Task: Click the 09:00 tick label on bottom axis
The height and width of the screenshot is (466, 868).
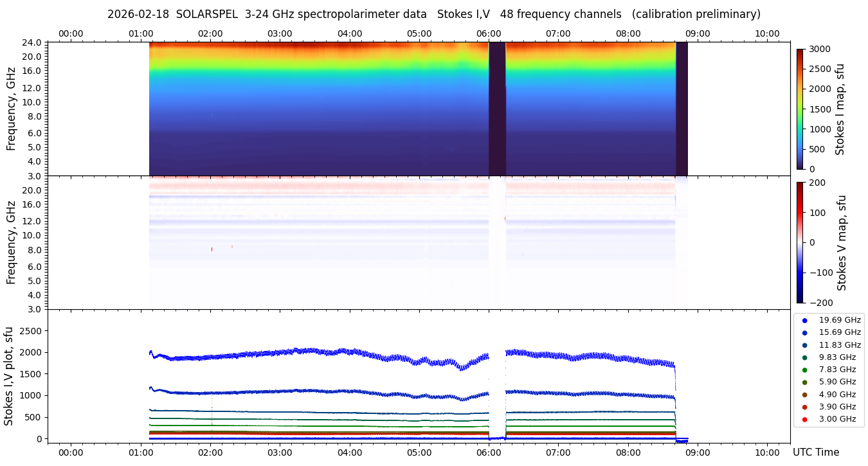Action: (698, 453)
